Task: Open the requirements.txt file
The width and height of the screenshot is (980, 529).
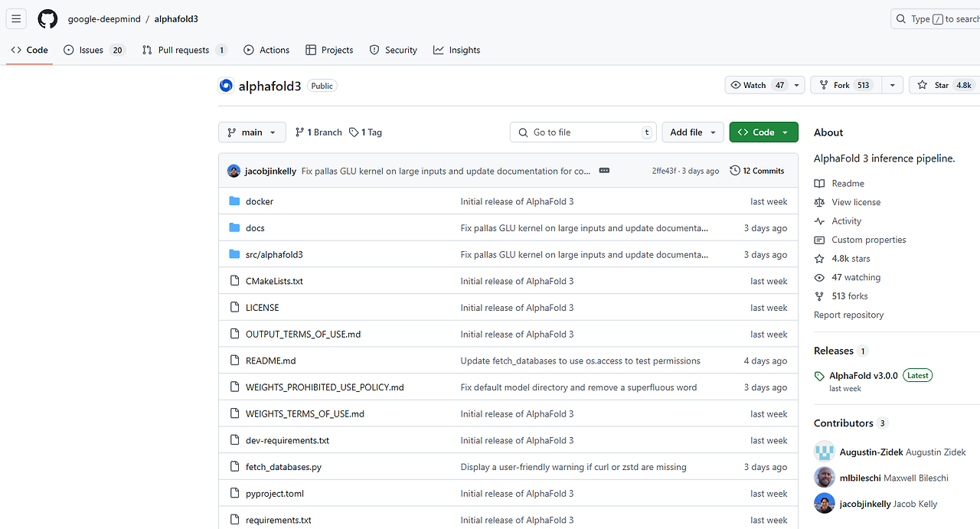Action: coord(279,521)
